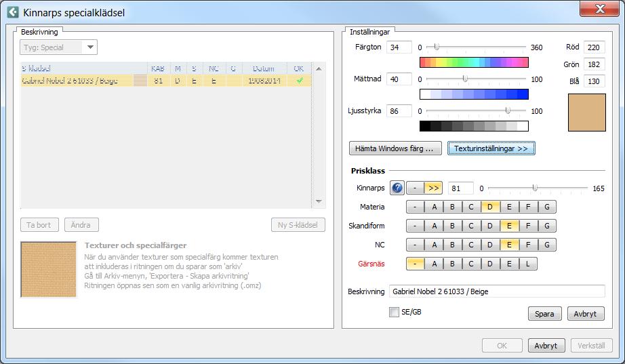Click the Ta bort button
625x364 pixels.
point(39,225)
